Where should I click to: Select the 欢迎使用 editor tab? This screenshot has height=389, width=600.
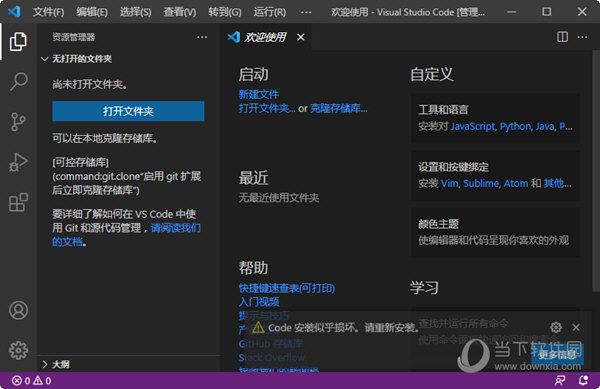(265, 37)
